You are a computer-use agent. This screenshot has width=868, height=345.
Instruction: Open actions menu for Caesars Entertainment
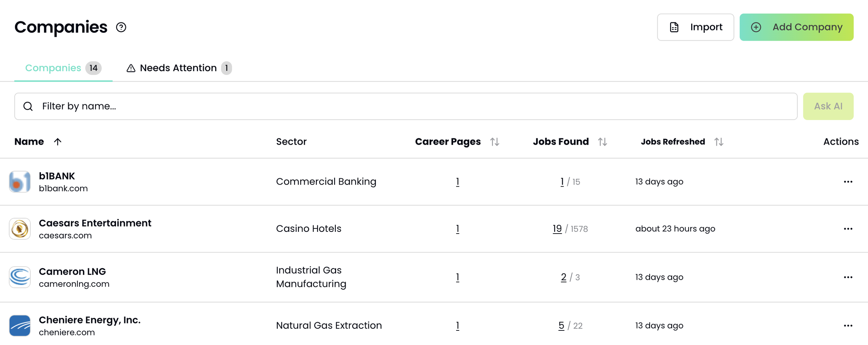848,229
